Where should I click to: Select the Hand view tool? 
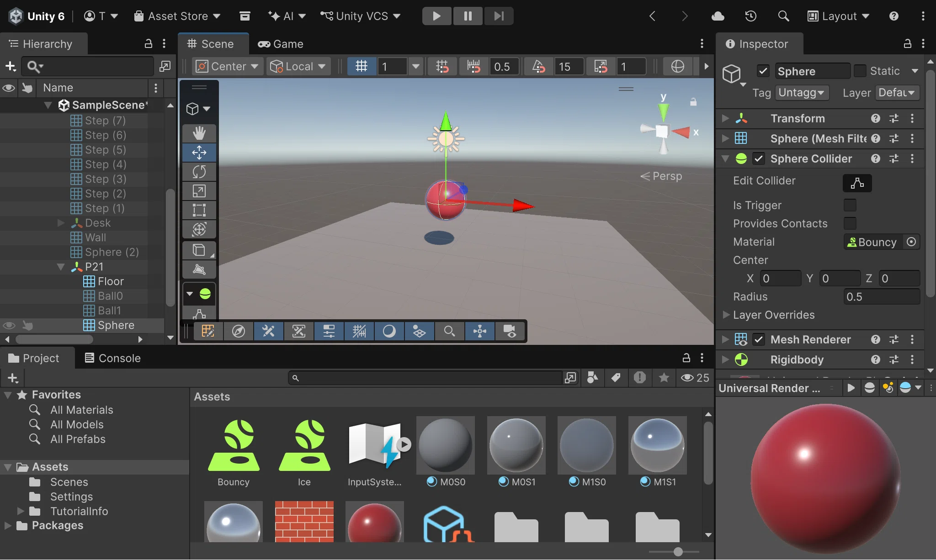[199, 133]
